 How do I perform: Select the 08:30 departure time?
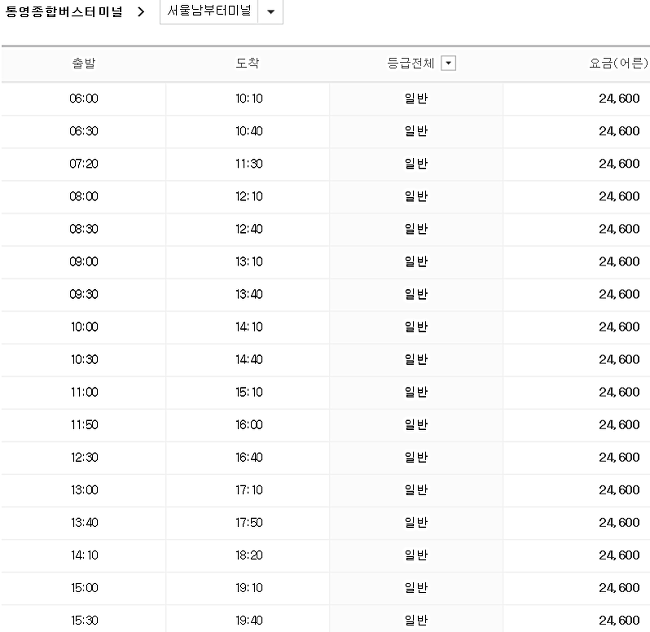[84, 229]
